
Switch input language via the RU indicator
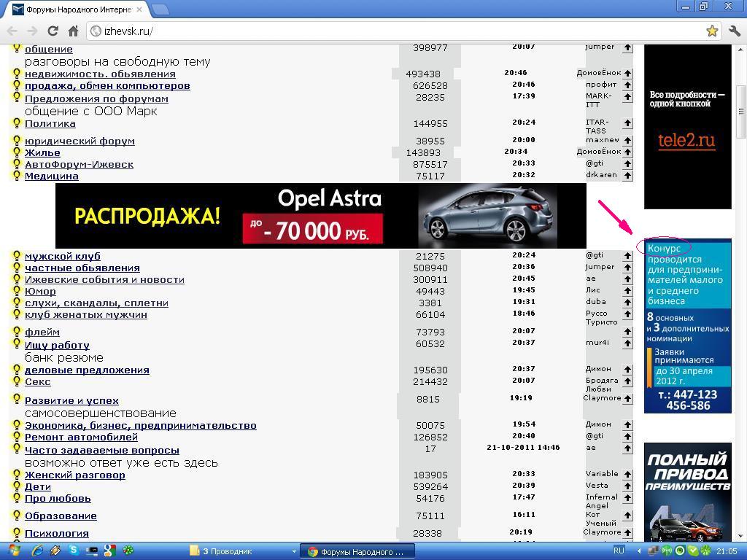coord(619,551)
